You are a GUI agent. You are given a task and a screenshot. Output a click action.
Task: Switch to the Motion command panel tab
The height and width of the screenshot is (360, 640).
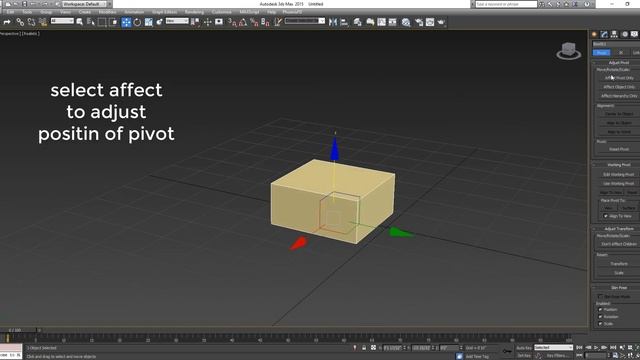pyautogui.click(x=624, y=35)
